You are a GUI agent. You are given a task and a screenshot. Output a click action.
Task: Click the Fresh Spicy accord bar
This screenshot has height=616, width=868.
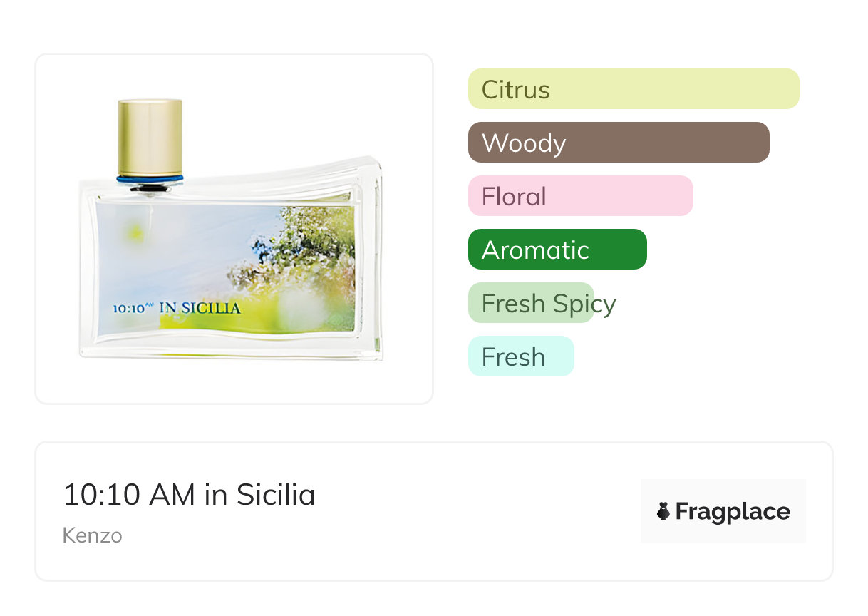coord(531,303)
